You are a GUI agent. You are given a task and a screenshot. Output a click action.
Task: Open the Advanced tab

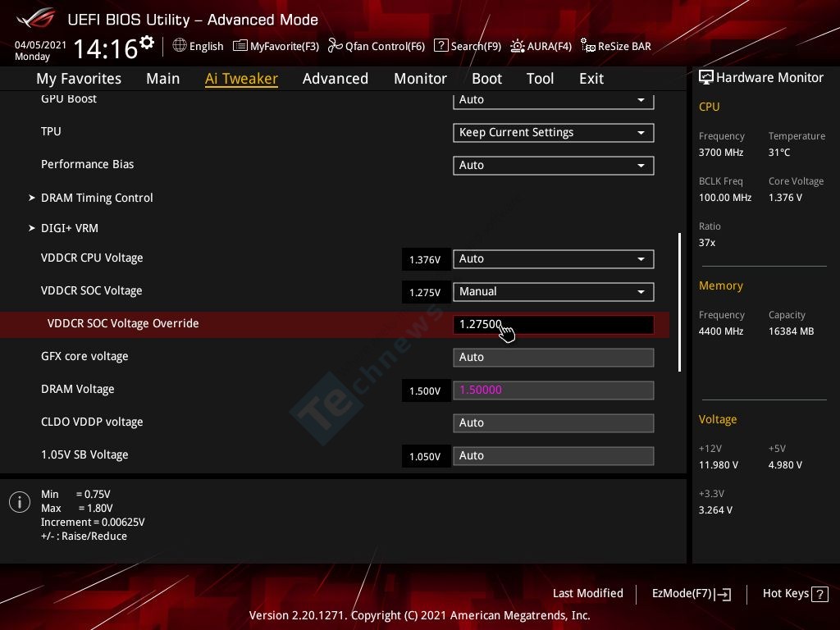(x=336, y=79)
